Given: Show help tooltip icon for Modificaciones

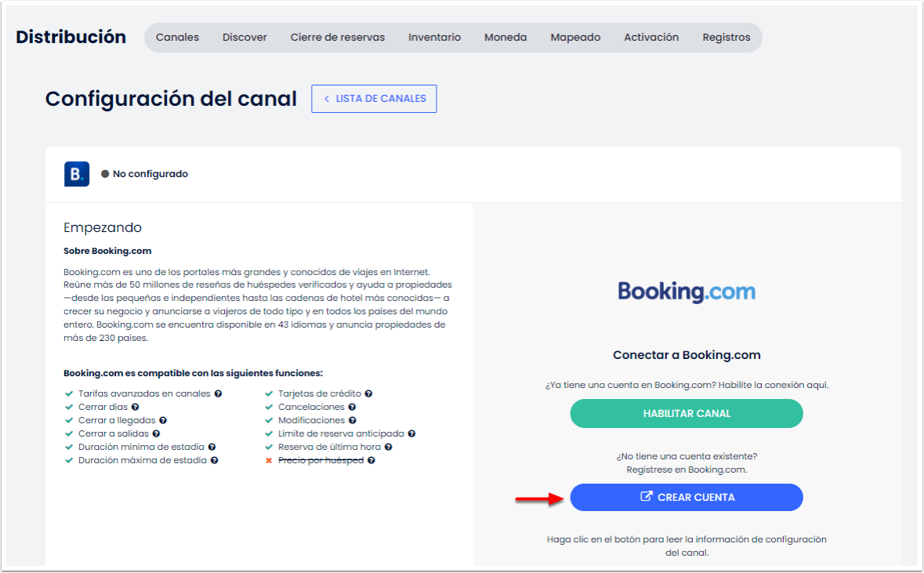Looking at the screenshot, I should (353, 420).
